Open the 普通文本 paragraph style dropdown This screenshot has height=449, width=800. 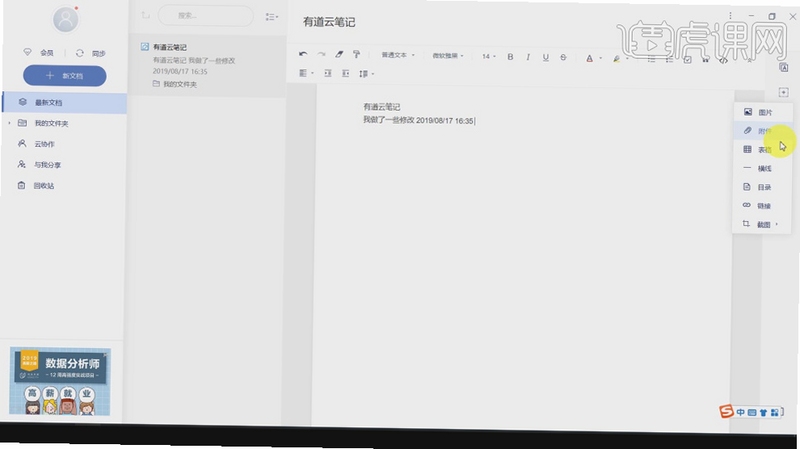[x=398, y=55]
